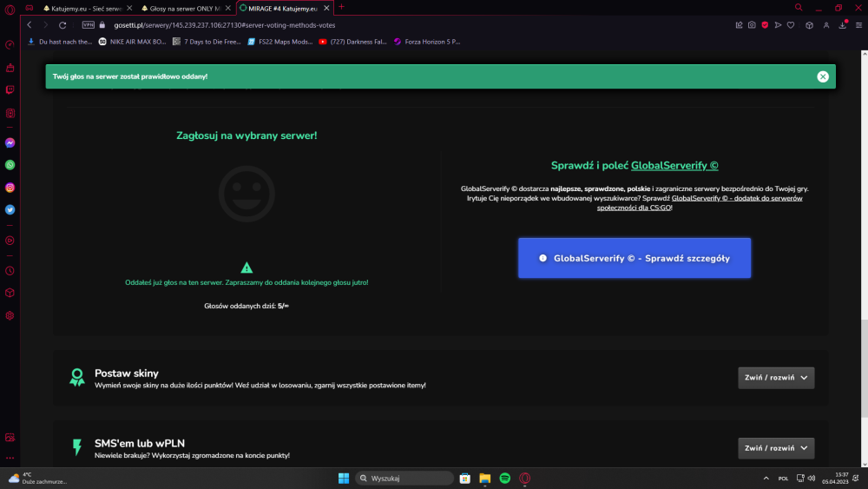Toggle the VPN badge in address bar
The image size is (868, 489).
pyautogui.click(x=88, y=25)
